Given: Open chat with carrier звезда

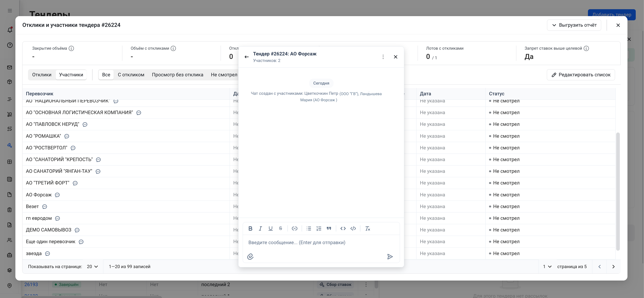Looking at the screenshot, I should [47, 254].
